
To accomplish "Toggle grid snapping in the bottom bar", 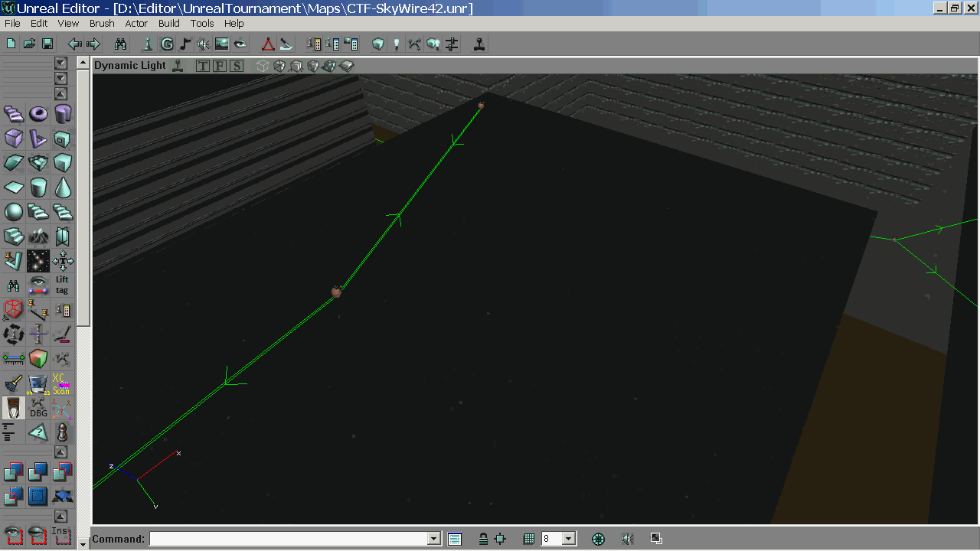I will pyautogui.click(x=528, y=539).
